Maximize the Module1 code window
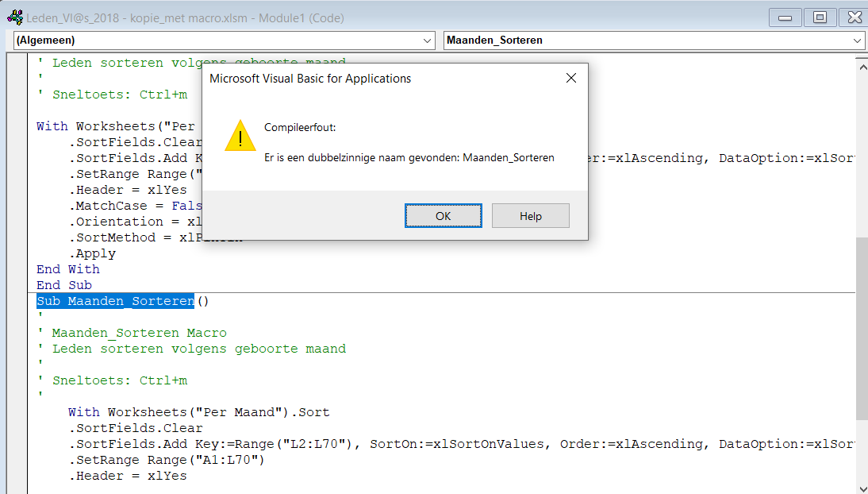The image size is (868, 494). [820, 17]
